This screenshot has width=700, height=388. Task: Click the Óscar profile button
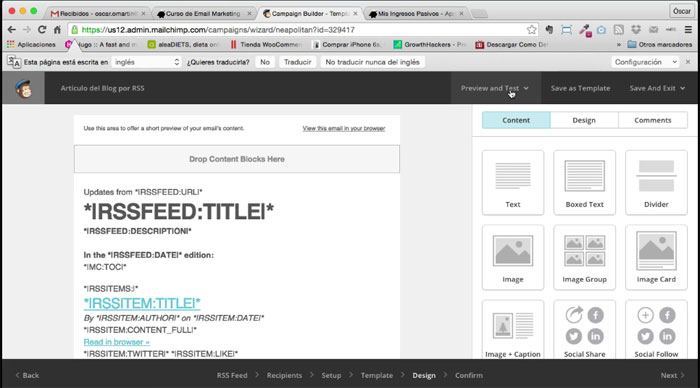click(x=682, y=11)
